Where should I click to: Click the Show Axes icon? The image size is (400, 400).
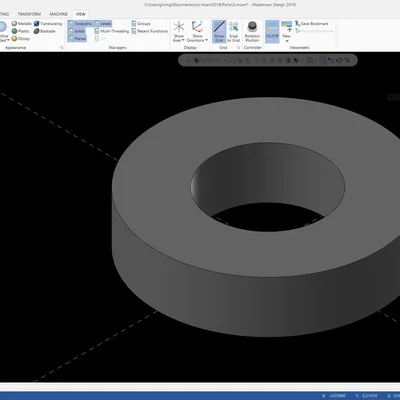coord(179,27)
